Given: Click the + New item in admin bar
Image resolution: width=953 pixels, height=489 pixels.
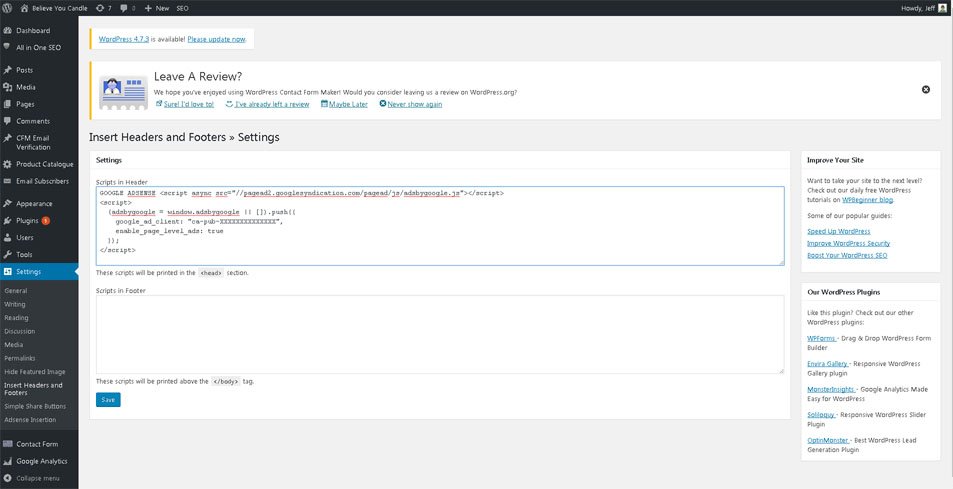Looking at the screenshot, I should pos(157,8).
